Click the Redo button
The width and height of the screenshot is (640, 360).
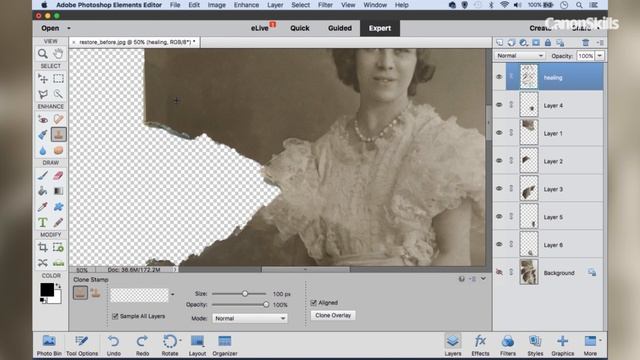click(x=142, y=345)
